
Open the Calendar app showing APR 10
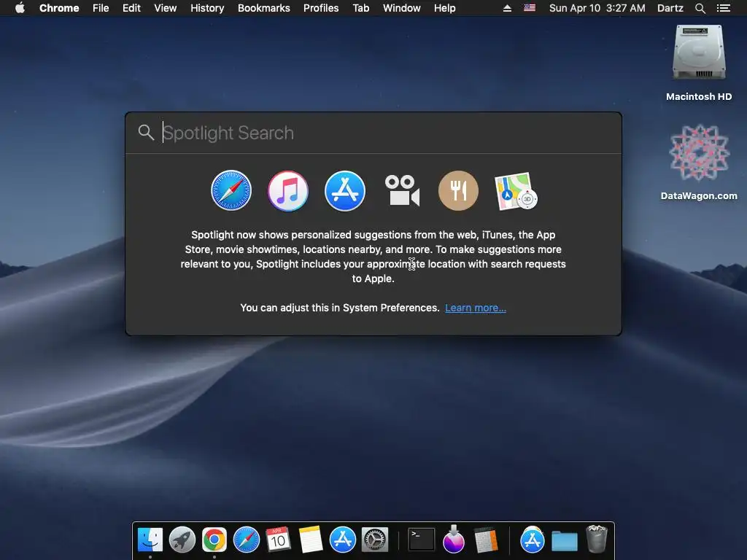click(x=278, y=540)
